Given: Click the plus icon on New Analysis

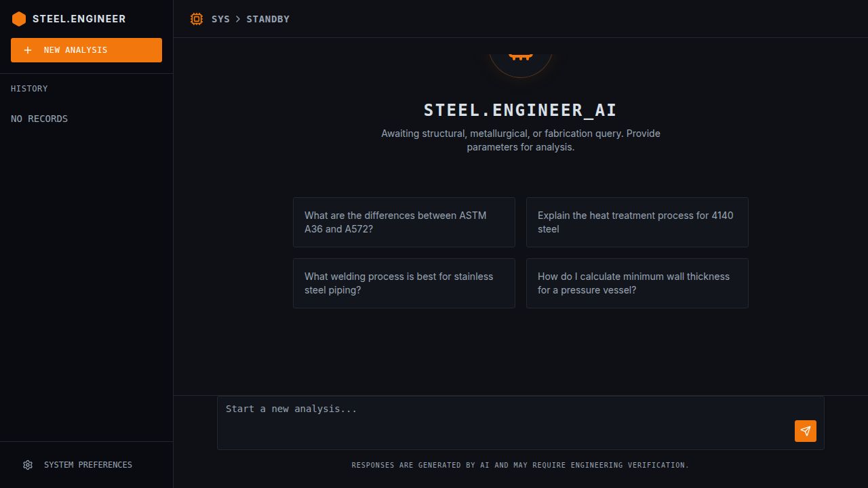Looking at the screenshot, I should pyautogui.click(x=27, y=49).
